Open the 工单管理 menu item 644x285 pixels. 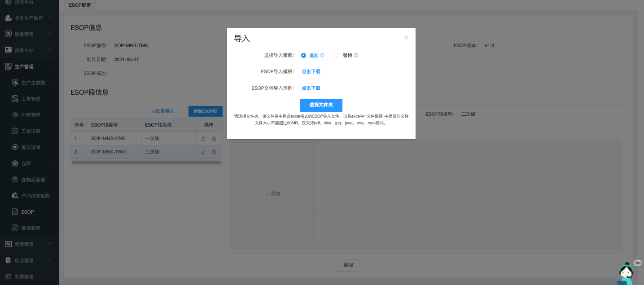[31, 99]
